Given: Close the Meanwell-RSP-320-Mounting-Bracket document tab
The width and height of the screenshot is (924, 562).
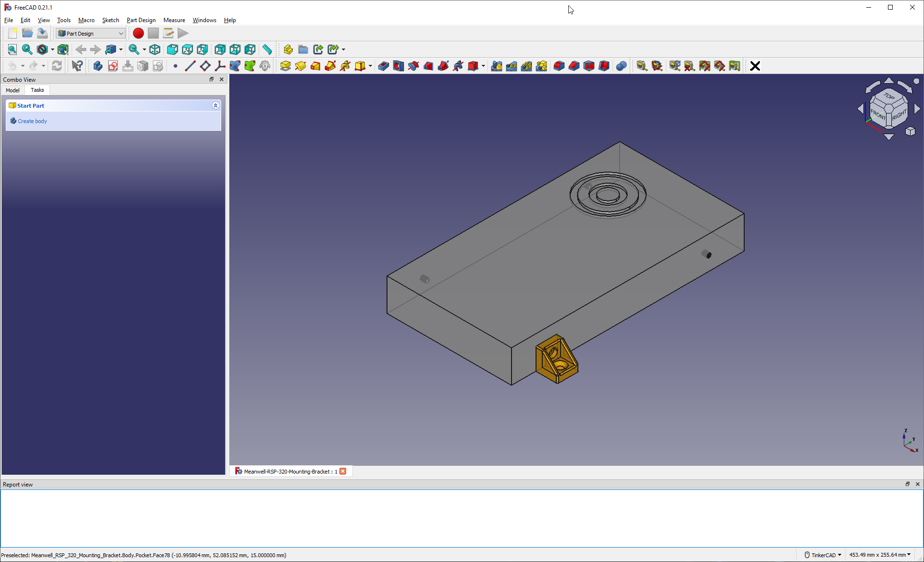Looking at the screenshot, I should point(343,471).
